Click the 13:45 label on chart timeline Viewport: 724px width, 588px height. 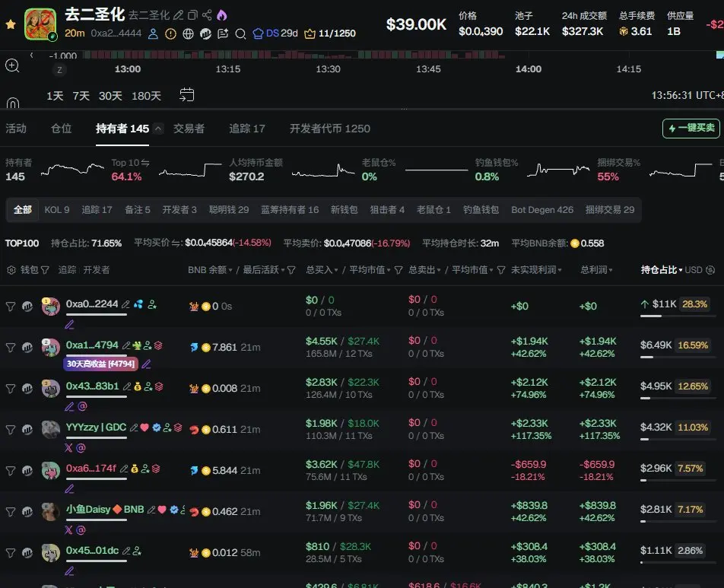(x=428, y=68)
